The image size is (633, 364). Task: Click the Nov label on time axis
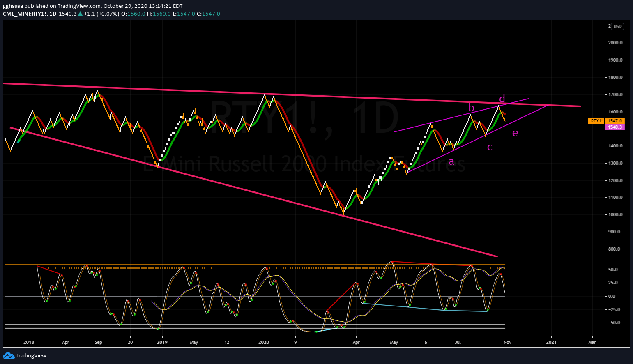[x=507, y=342]
